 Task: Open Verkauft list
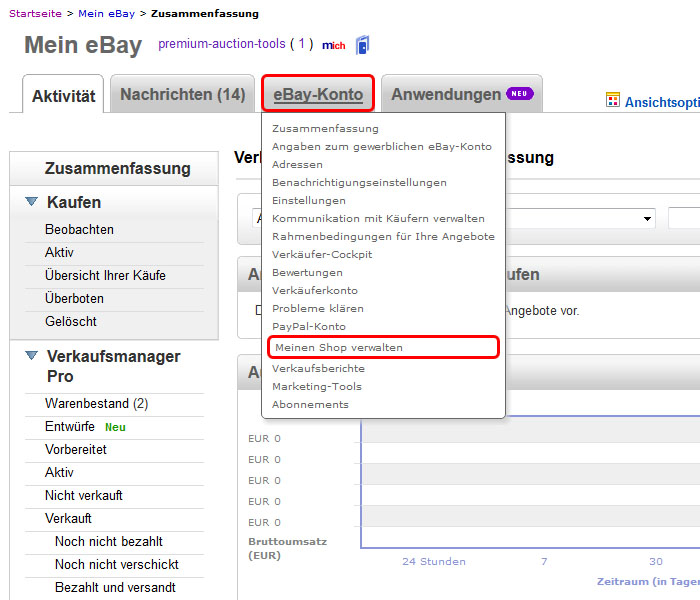68,518
